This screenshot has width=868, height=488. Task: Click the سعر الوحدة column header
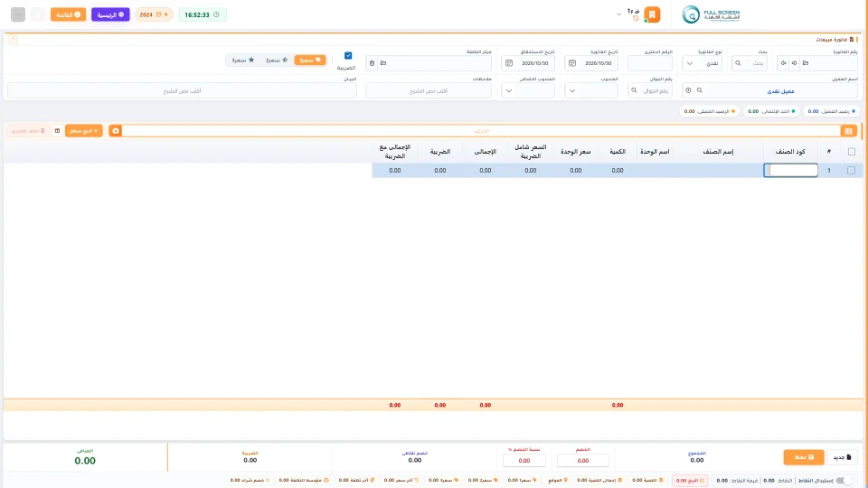576,152
